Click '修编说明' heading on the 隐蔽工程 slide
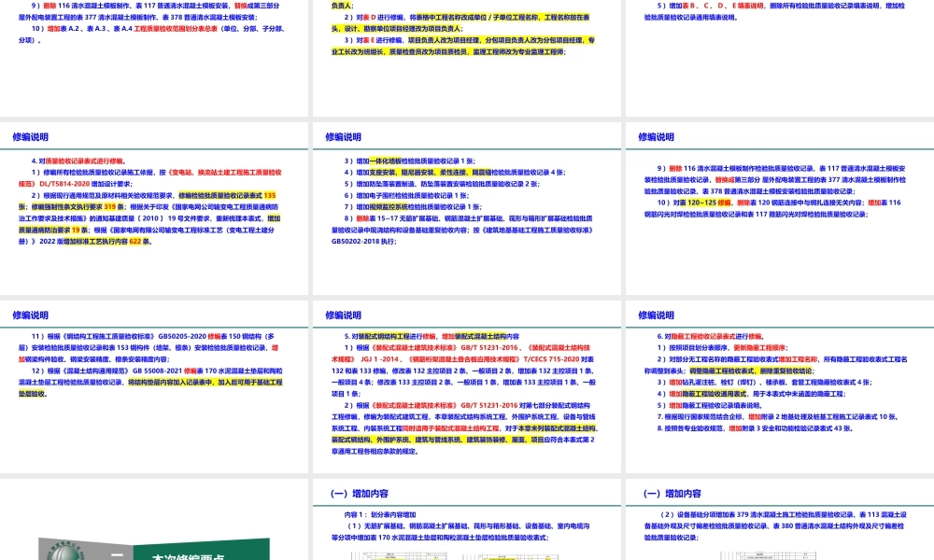This screenshot has height=560, width=934. 657,315
